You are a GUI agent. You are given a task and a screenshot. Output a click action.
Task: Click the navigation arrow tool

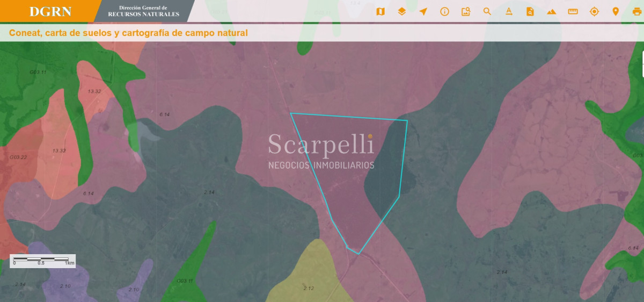[423, 11]
